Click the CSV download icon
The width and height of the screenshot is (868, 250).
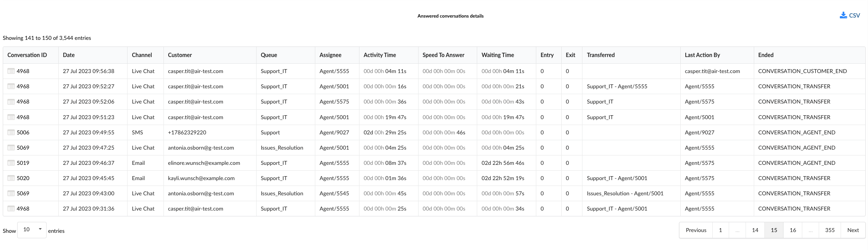pos(843,16)
